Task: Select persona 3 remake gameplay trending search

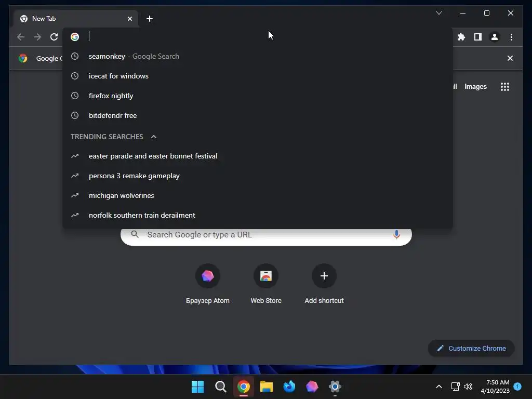Action: [258, 176]
